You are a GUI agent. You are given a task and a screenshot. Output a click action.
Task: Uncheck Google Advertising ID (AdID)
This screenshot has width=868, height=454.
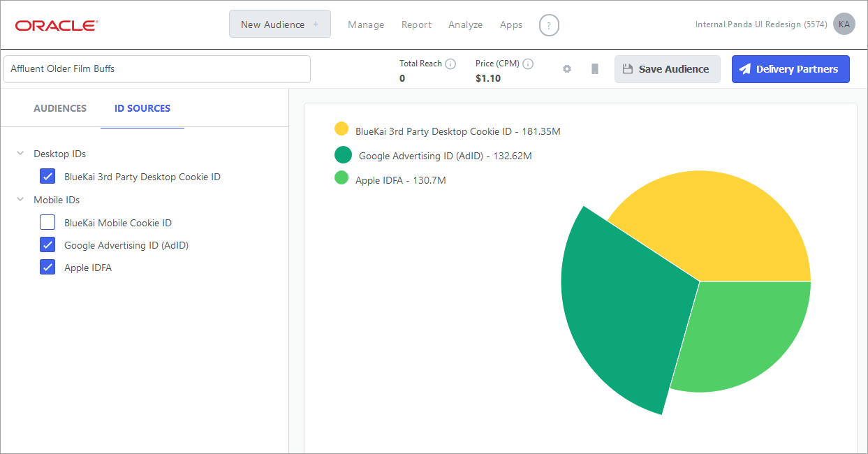pos(47,245)
